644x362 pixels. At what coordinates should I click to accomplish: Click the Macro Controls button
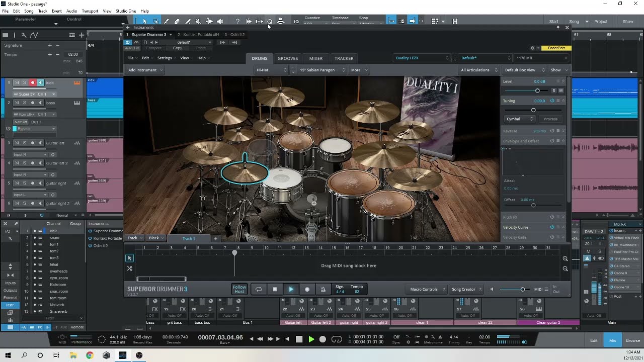point(427,289)
